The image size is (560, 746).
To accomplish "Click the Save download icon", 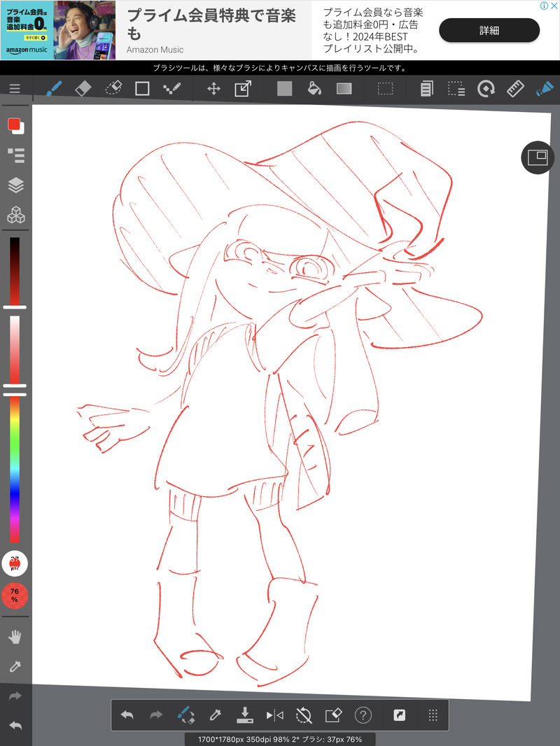I will (244, 715).
